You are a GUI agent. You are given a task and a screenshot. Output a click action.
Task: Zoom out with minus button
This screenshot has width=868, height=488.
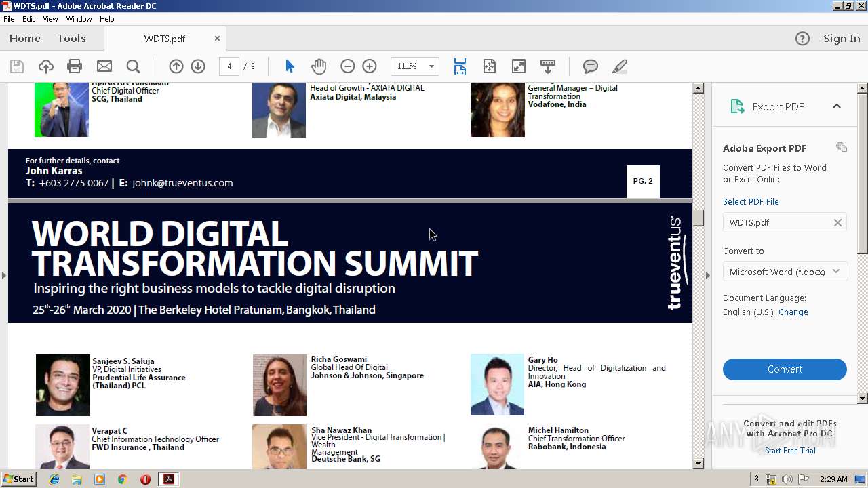(x=348, y=66)
